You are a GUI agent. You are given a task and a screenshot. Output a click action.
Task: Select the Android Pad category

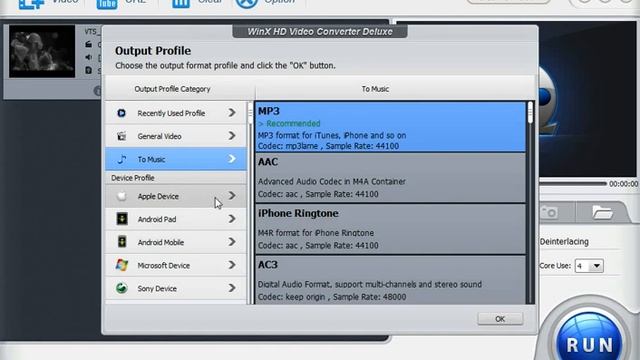point(176,219)
